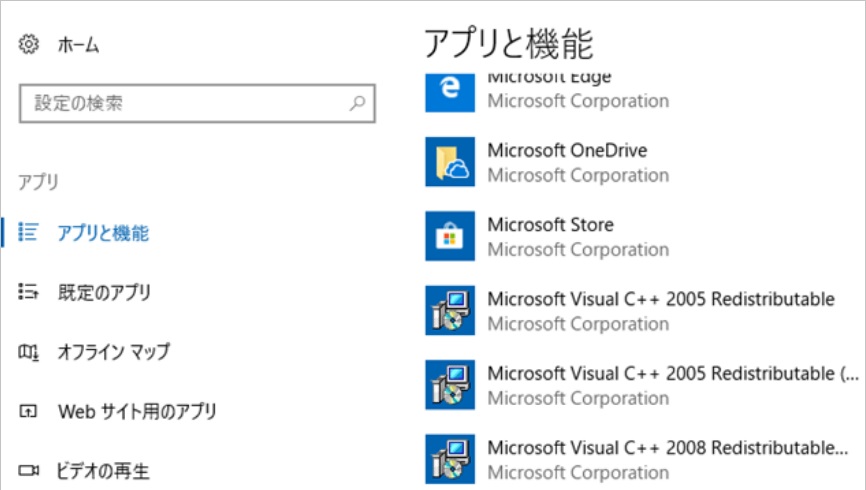Image resolution: width=866 pixels, height=490 pixels.
Task: Select Microsoft OneDrive list entry
Action: (x=642, y=162)
